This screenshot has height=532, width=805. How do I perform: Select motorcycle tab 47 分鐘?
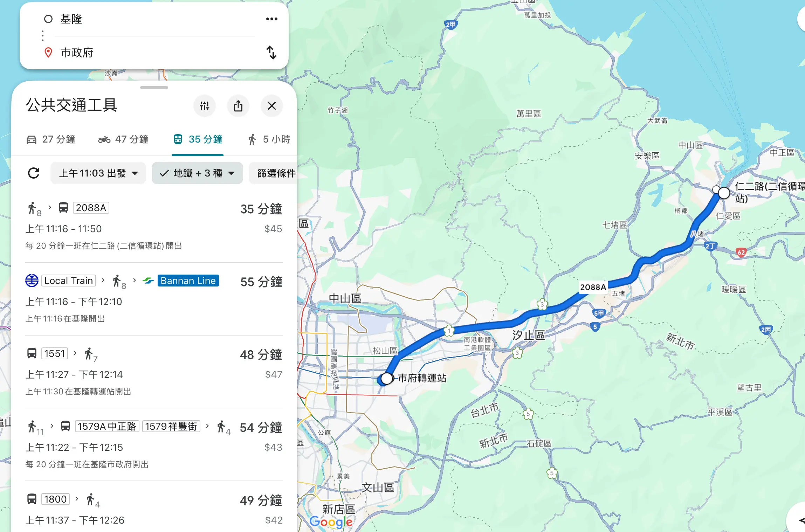click(123, 139)
